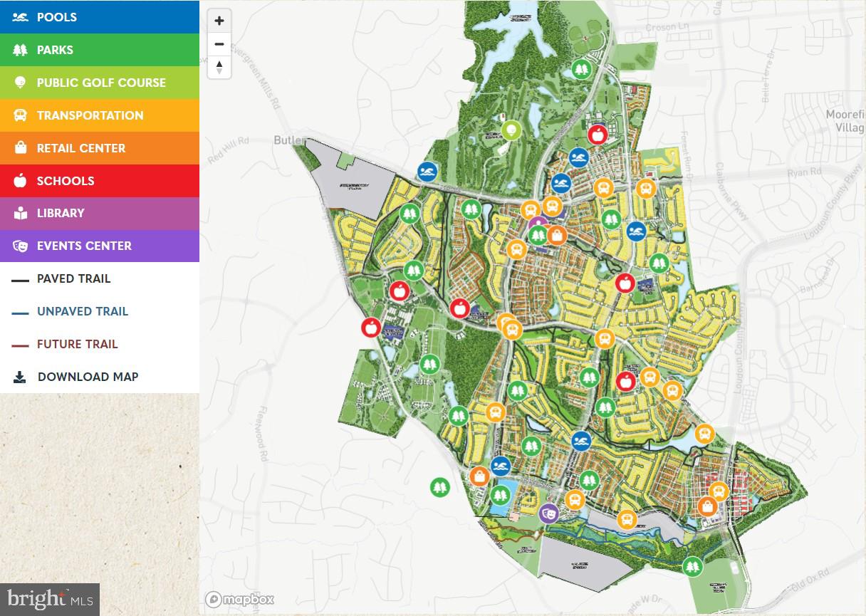Open the Mapbox logo link
Viewport: 866px width, 616px height.
click(x=240, y=600)
